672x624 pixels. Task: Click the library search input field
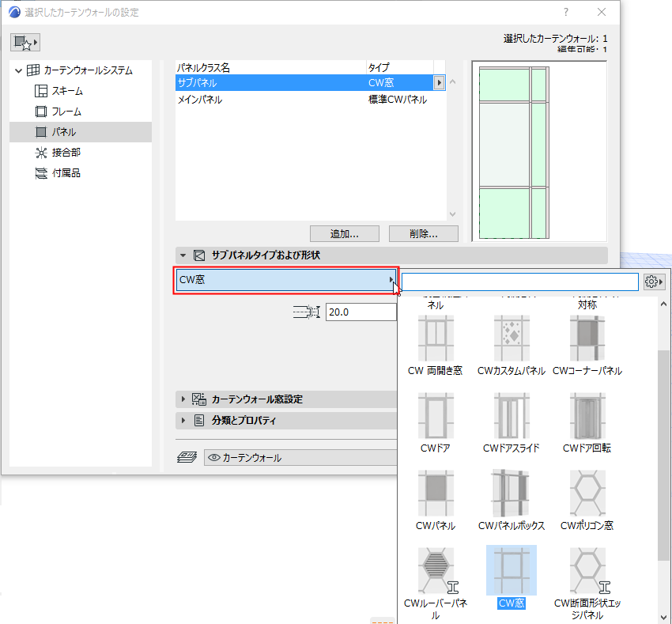pos(520,282)
